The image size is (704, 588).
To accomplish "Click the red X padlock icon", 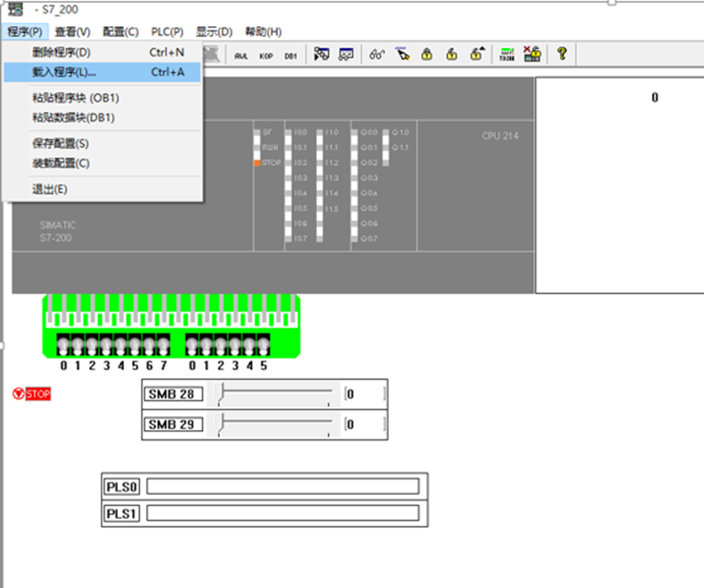I will [x=532, y=54].
